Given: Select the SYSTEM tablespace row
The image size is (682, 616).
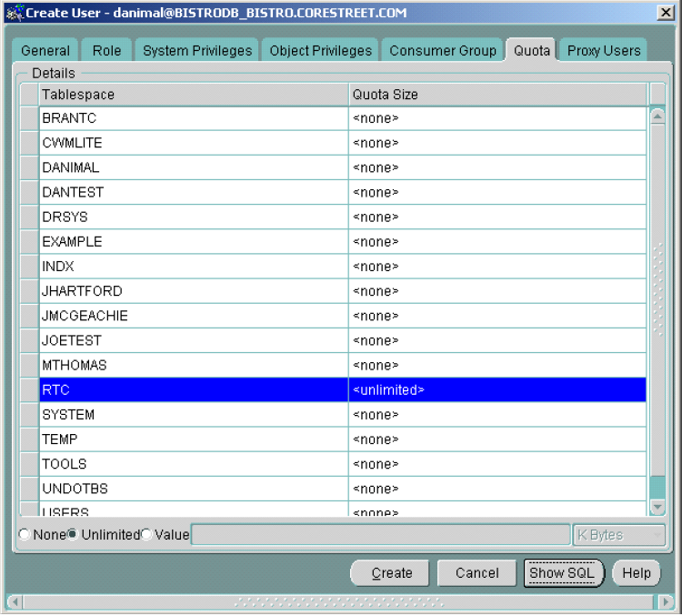Looking at the screenshot, I should coord(194,415).
